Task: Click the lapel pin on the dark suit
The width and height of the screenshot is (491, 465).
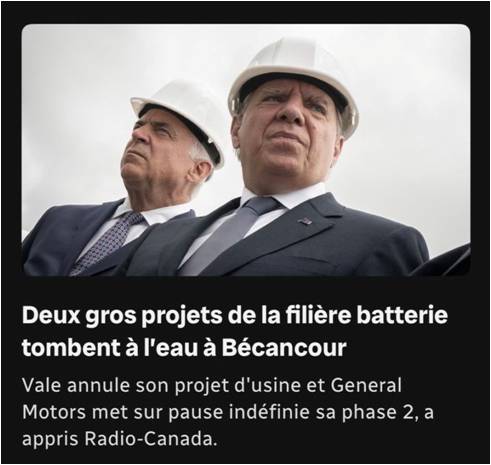Action: (305, 220)
